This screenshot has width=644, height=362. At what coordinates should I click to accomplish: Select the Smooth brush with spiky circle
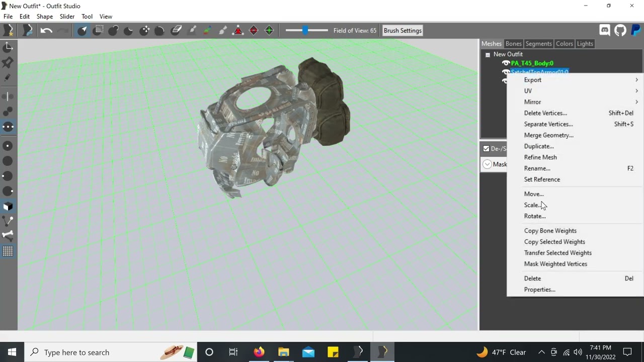159,31
